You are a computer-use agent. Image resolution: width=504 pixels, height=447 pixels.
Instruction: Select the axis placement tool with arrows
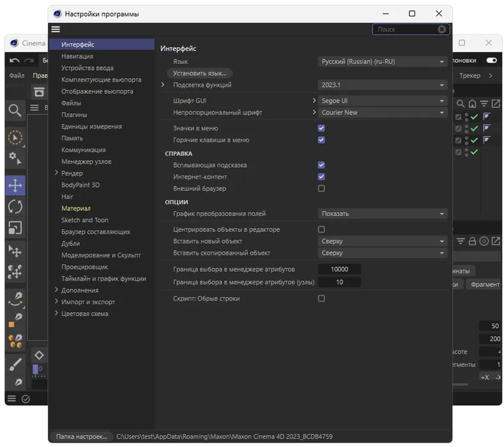[x=15, y=251]
